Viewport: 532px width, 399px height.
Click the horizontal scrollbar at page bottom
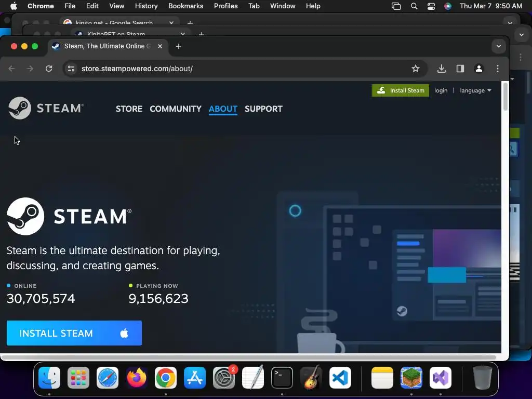tap(249, 357)
